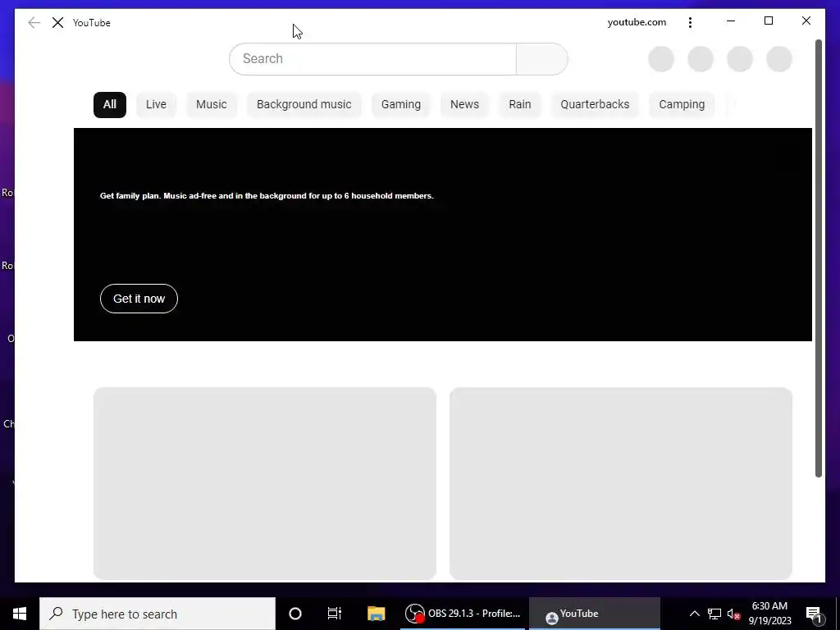This screenshot has width=840, height=630.
Task: Open Cortana circle icon
Action: (295, 614)
